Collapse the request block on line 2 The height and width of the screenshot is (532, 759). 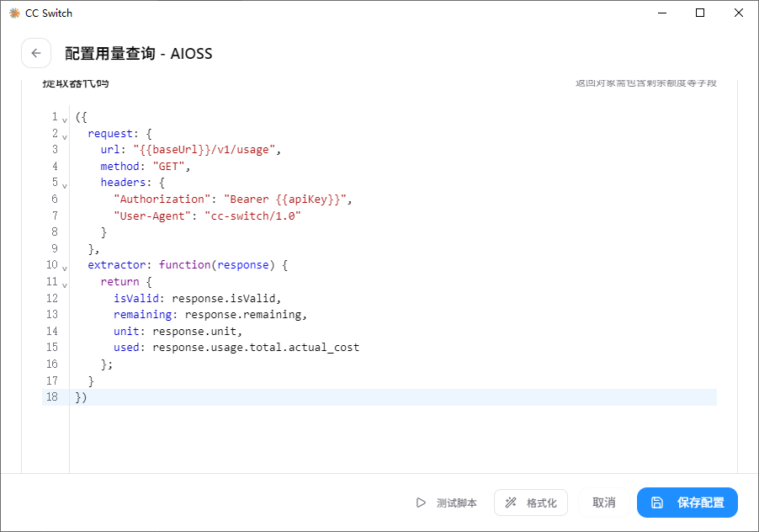[65, 136]
